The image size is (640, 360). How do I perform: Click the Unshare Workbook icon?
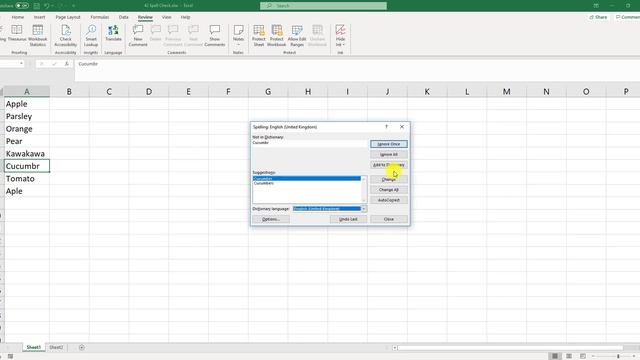[x=317, y=30]
